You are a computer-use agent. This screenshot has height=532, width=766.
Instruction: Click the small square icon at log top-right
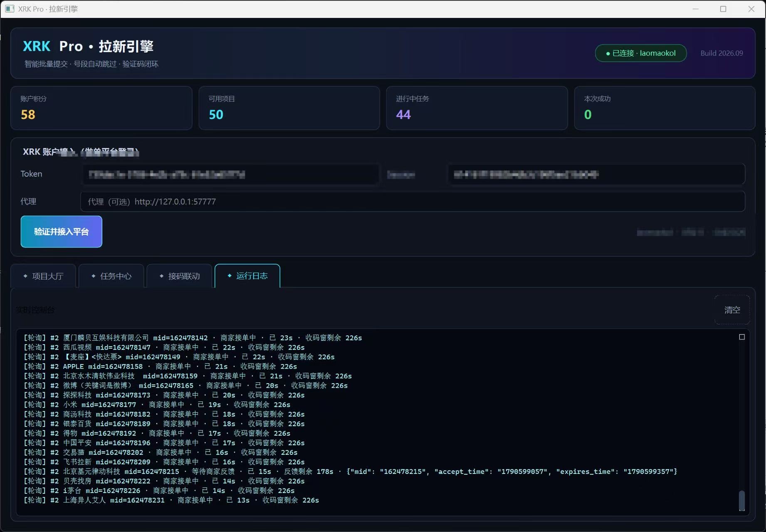(x=741, y=337)
